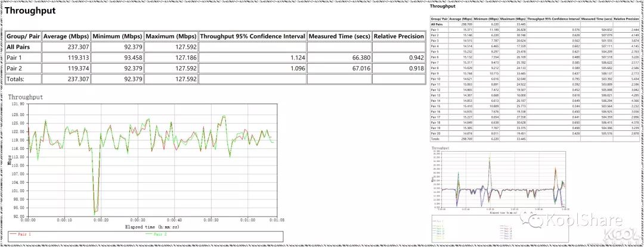Click the Throughput title above the large chart
The width and height of the screenshot is (644, 247).
(x=26, y=98)
